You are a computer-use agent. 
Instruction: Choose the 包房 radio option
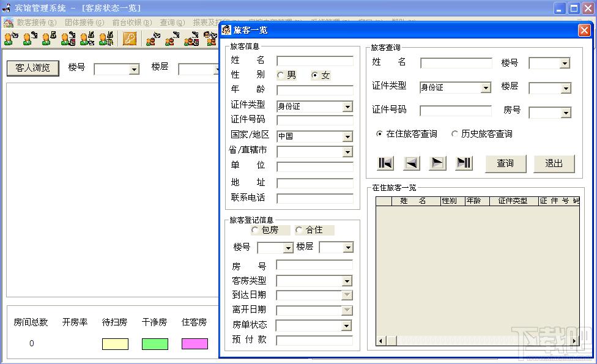click(255, 230)
